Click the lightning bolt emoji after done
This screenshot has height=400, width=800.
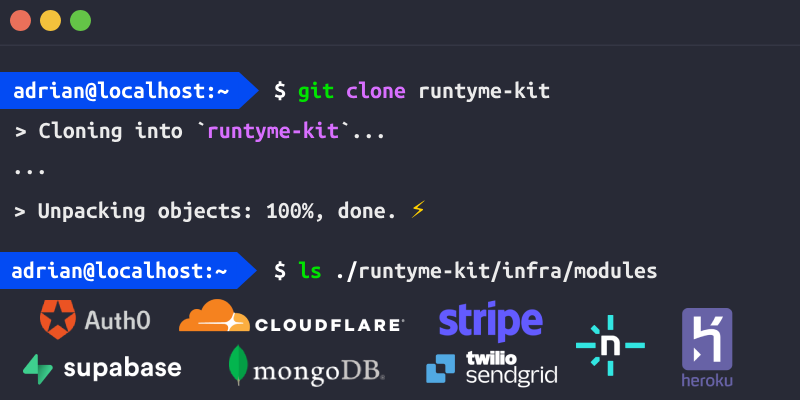tap(418, 209)
